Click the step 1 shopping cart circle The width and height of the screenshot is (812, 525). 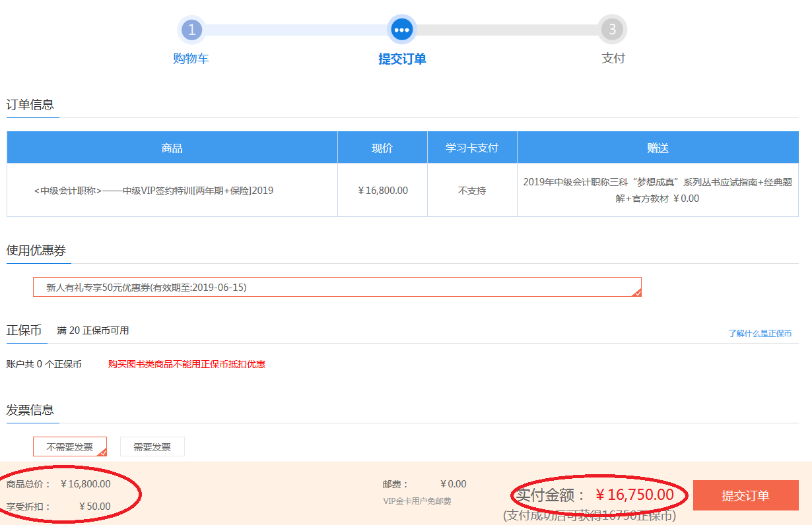click(191, 30)
